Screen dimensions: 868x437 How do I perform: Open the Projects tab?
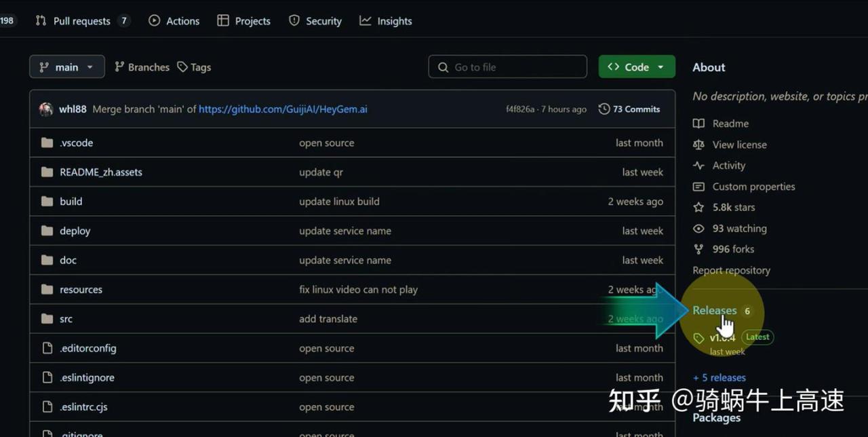point(244,21)
